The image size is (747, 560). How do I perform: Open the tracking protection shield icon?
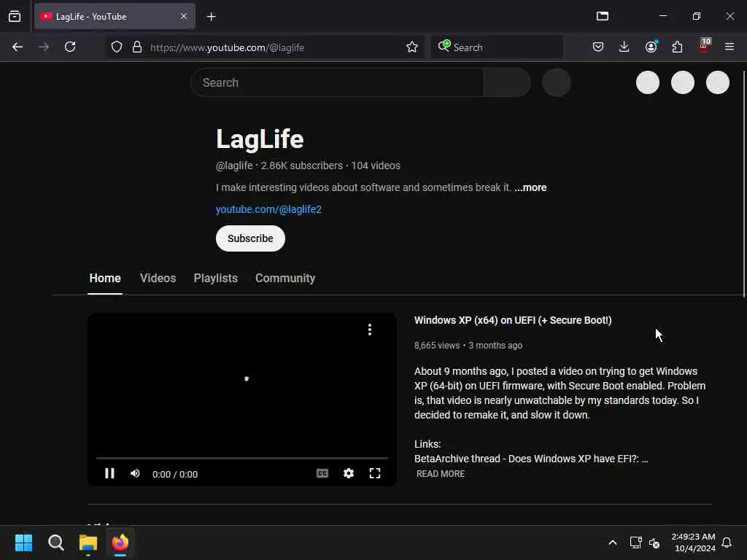pos(117,47)
